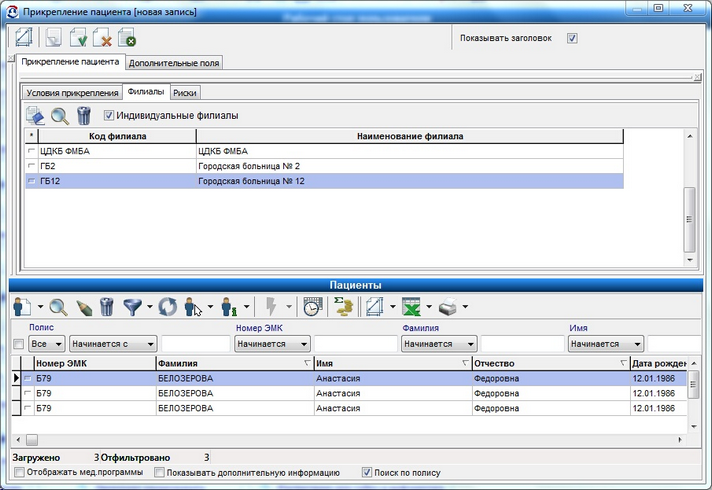Image resolution: width=712 pixels, height=490 pixels.
Task: Click the lightning bolt icon
Action: point(271,307)
